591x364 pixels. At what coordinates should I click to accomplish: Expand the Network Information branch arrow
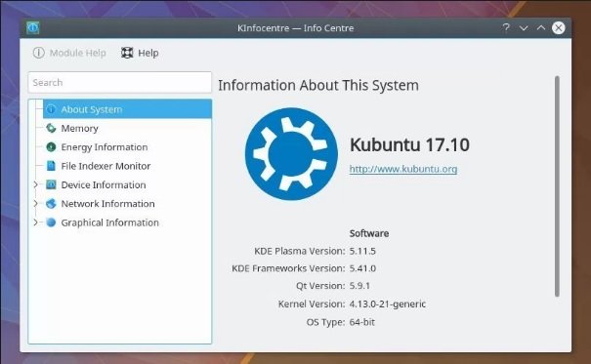pos(36,203)
